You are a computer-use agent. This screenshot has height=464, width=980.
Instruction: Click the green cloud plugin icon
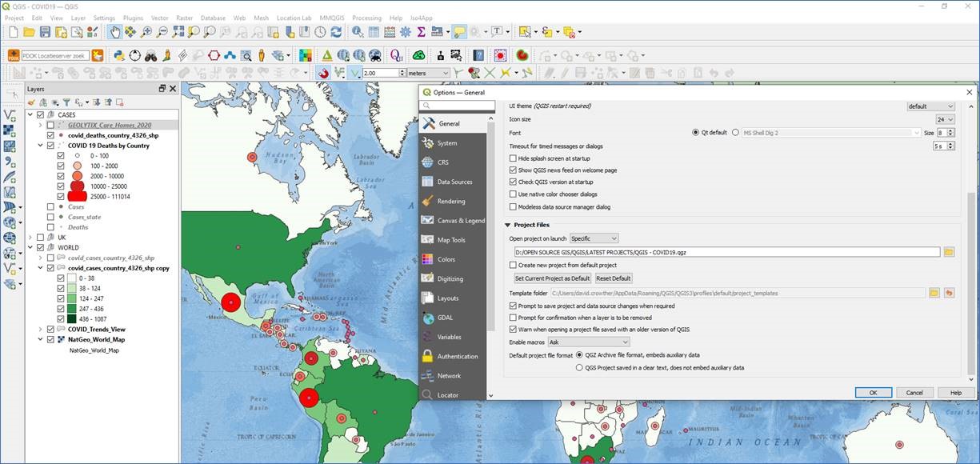point(418,55)
